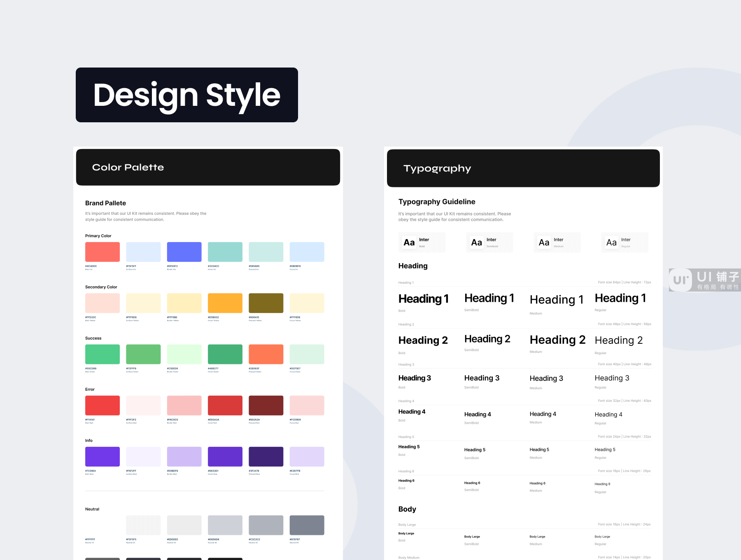
Task: Click the Heading 2 Regular sample
Action: pyautogui.click(x=619, y=340)
